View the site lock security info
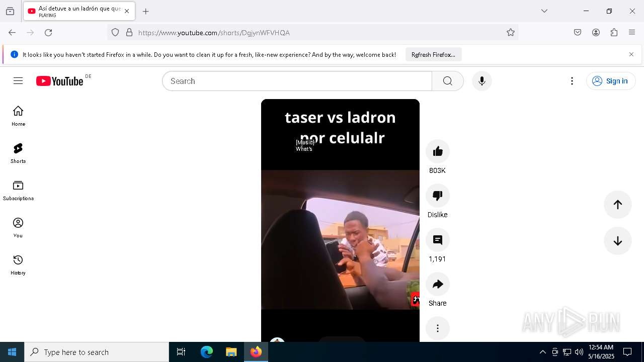The image size is (644, 362). pyautogui.click(x=129, y=33)
